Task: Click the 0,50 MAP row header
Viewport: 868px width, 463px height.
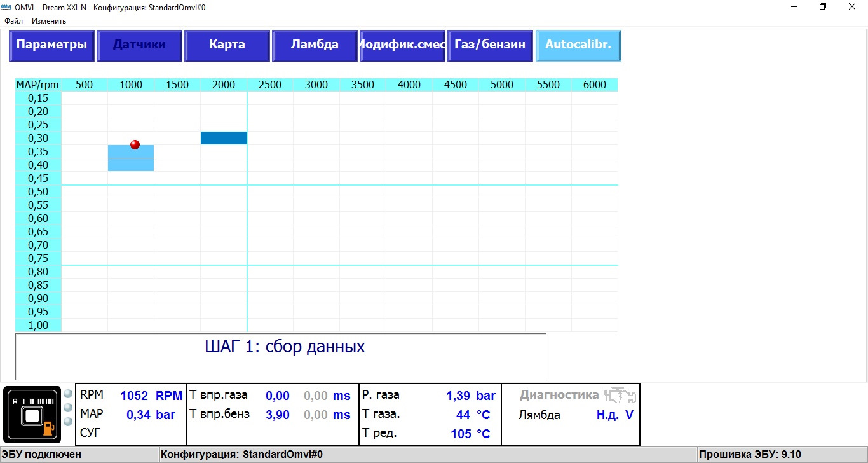Action: coord(38,191)
